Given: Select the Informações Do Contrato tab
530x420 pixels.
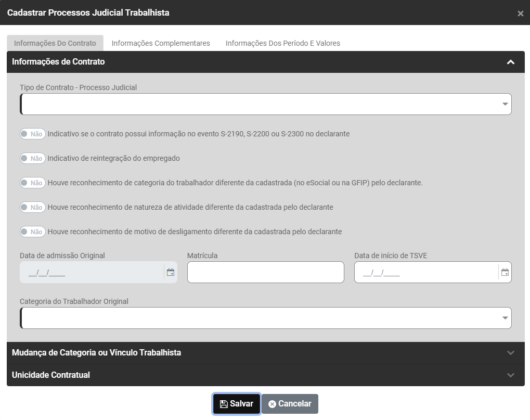Looking at the screenshot, I should [55, 43].
